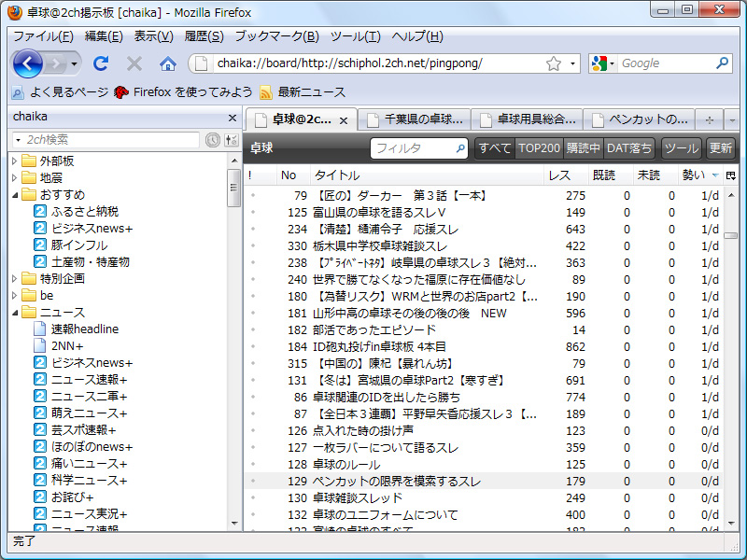Click the フィルタ filter field
The height and width of the screenshot is (560, 747).
[x=419, y=148]
